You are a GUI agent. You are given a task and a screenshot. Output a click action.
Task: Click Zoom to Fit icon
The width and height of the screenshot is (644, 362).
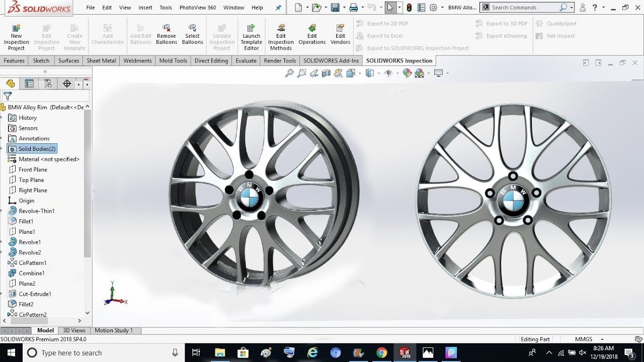pyautogui.click(x=289, y=73)
